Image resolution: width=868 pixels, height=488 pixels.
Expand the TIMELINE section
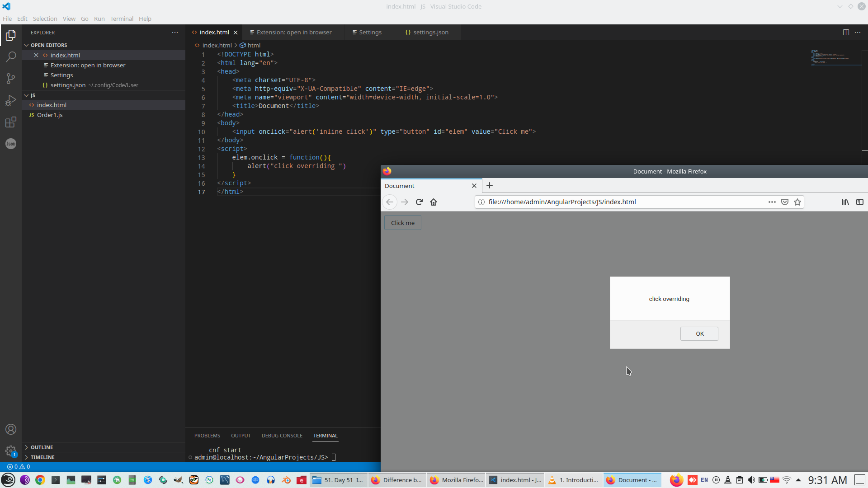click(42, 457)
